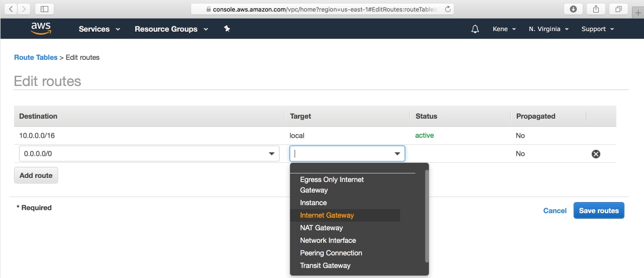Go back via Route Tables breadcrumb link
The width and height of the screenshot is (644, 278).
(x=36, y=57)
